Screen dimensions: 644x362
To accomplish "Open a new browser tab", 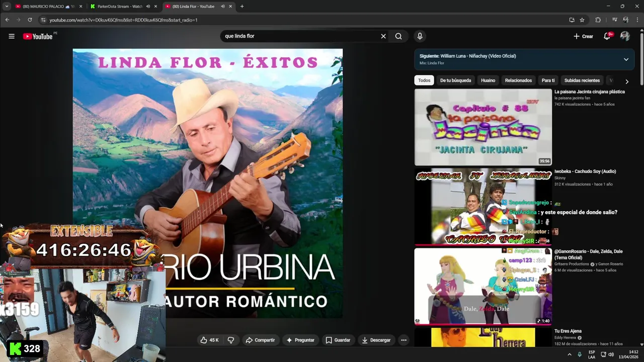I will click(x=242, y=7).
